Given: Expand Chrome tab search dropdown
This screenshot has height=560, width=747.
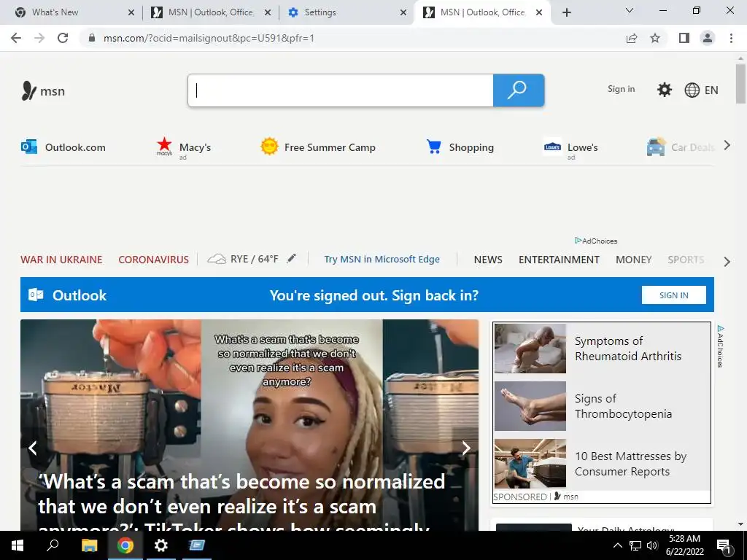Looking at the screenshot, I should pos(630,10).
